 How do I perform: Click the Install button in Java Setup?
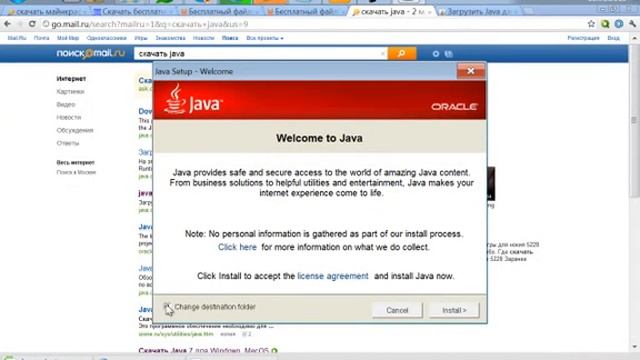pyautogui.click(x=454, y=310)
